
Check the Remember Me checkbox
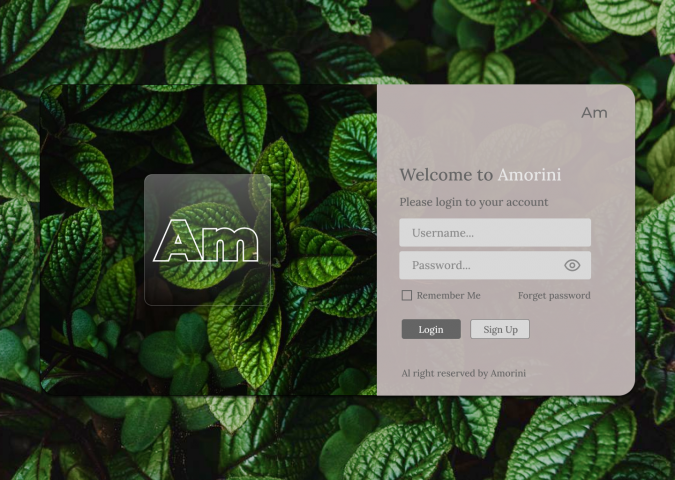click(x=406, y=295)
